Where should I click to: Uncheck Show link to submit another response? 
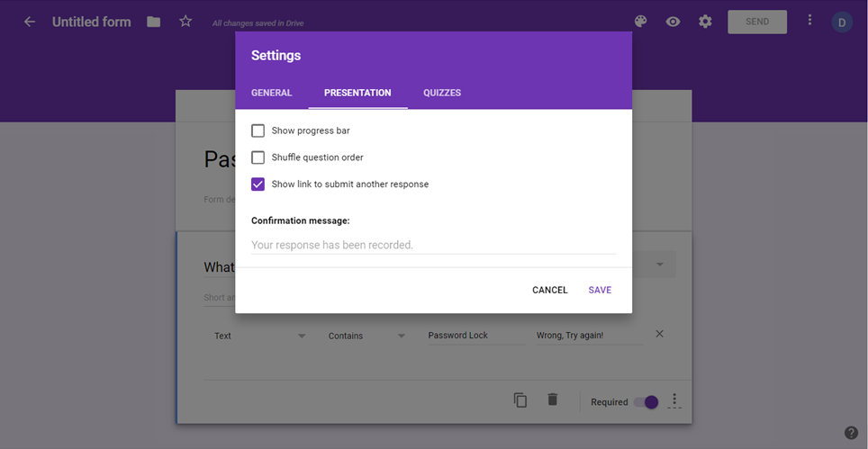[258, 184]
